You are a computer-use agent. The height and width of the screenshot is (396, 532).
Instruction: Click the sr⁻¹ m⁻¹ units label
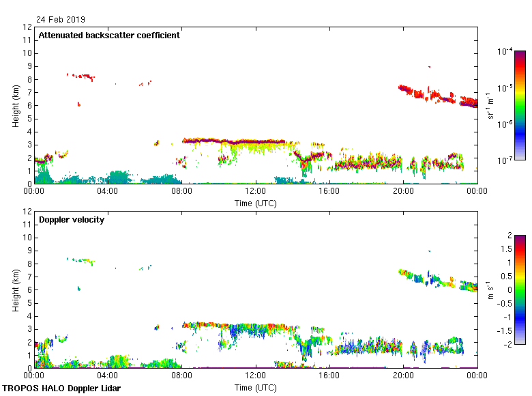[491, 105]
